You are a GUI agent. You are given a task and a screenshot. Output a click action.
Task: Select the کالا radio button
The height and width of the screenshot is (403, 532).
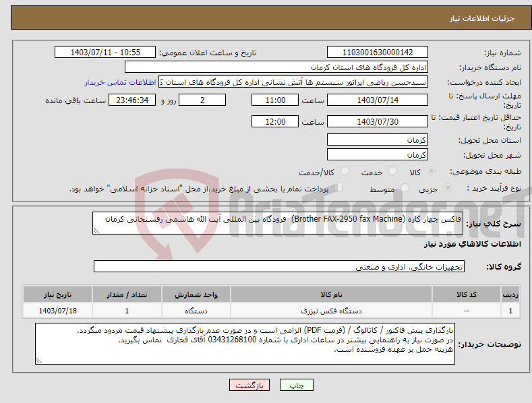[432, 171]
